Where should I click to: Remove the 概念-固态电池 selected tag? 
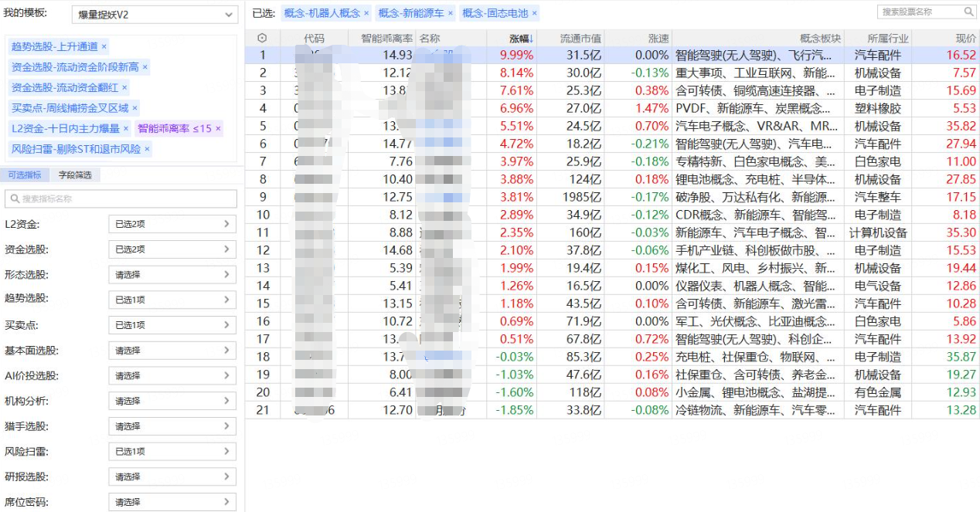pos(534,14)
